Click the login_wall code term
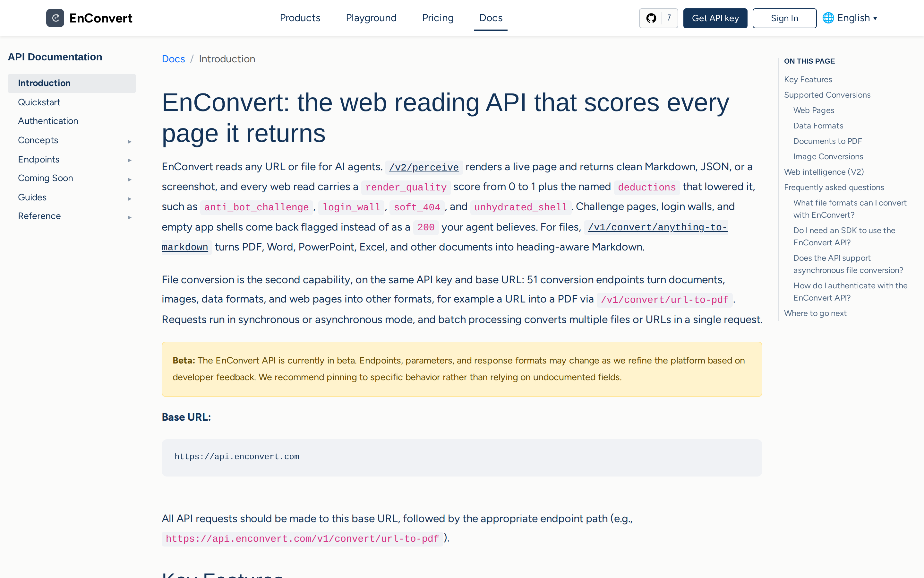Viewport: 924px width, 578px height. point(351,207)
